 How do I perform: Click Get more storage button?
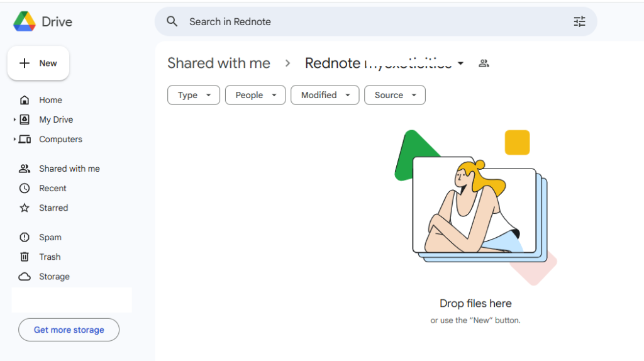pos(69,330)
